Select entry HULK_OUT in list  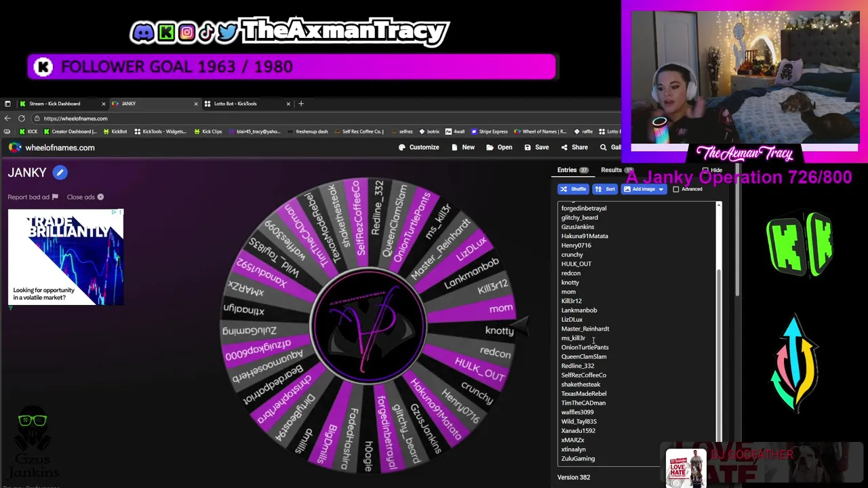pyautogui.click(x=576, y=264)
